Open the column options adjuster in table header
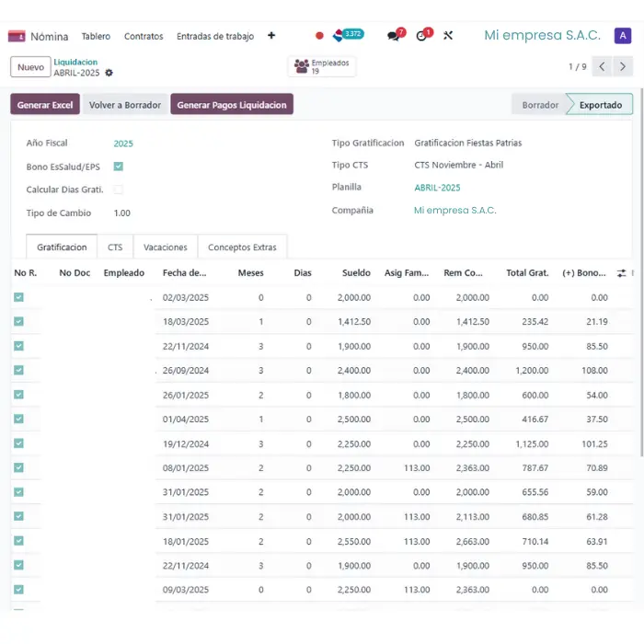The width and height of the screenshot is (644, 644). pyautogui.click(x=621, y=273)
